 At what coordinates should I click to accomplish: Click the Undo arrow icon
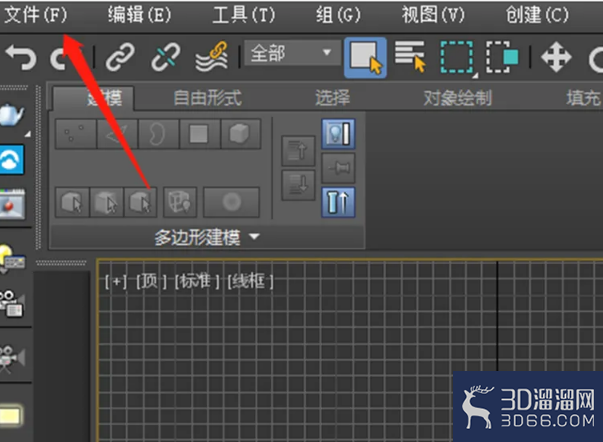21,58
